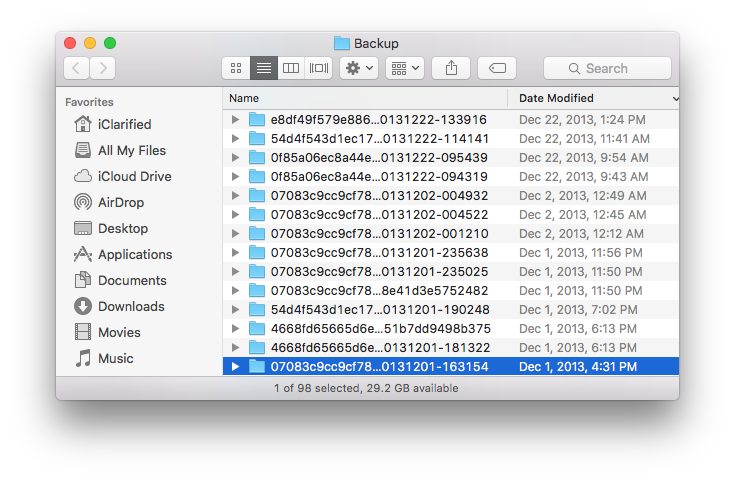Open iCloud Drive in the sidebar

point(134,176)
